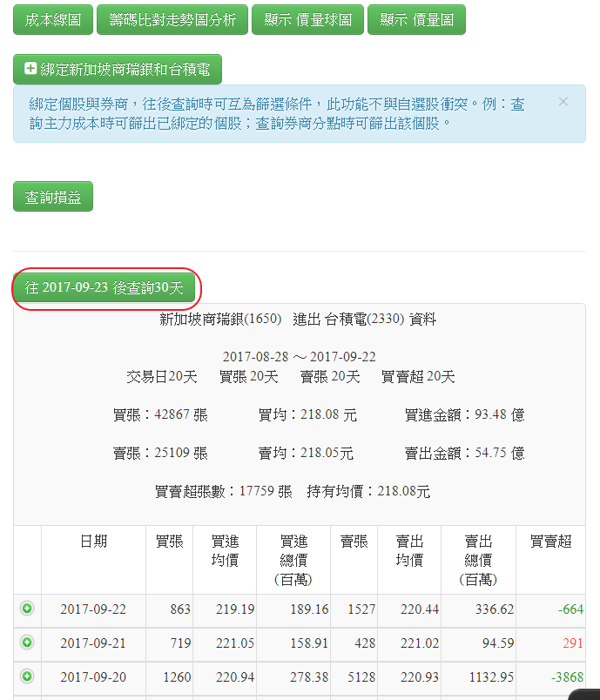Query 30 days after 2017-09-23
The height and width of the screenshot is (700, 600).
[x=104, y=288]
